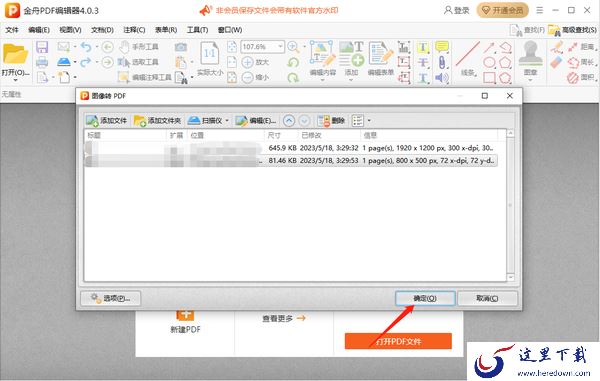The image size is (600, 381).
Task: Click the 编辑(E)... button in the dialog toolbar
Action: pos(255,120)
